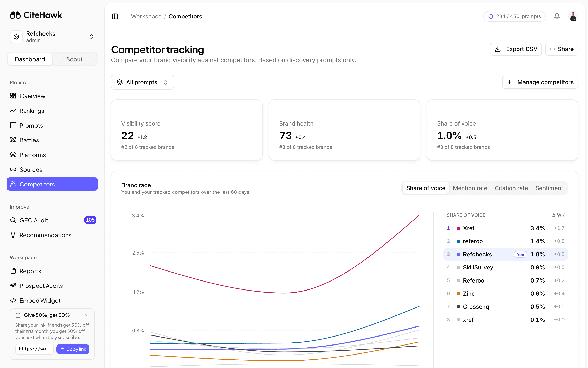Go to Platforms in sidebar
The width and height of the screenshot is (588, 368).
pyautogui.click(x=52, y=155)
